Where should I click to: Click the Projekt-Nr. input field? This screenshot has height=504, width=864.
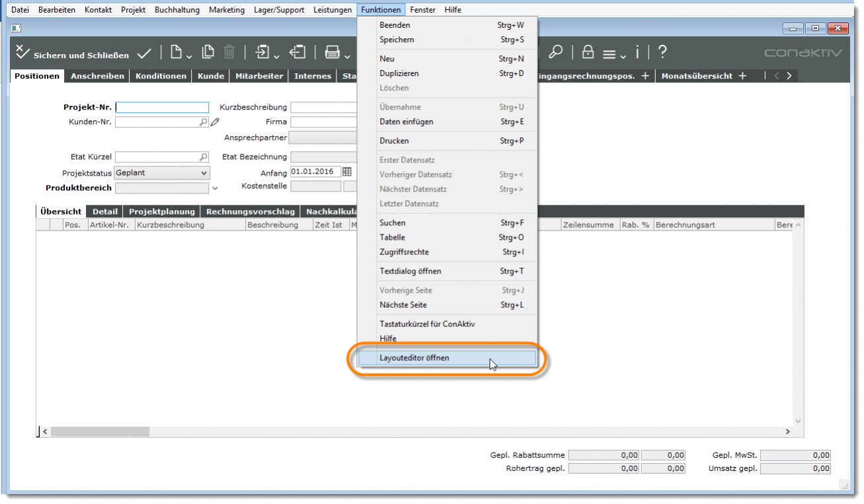[x=162, y=108]
